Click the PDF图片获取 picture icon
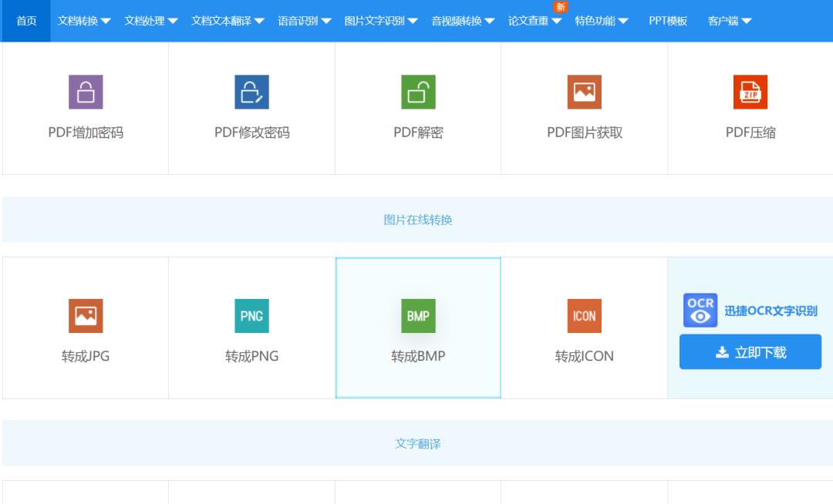The image size is (833, 504). click(584, 92)
